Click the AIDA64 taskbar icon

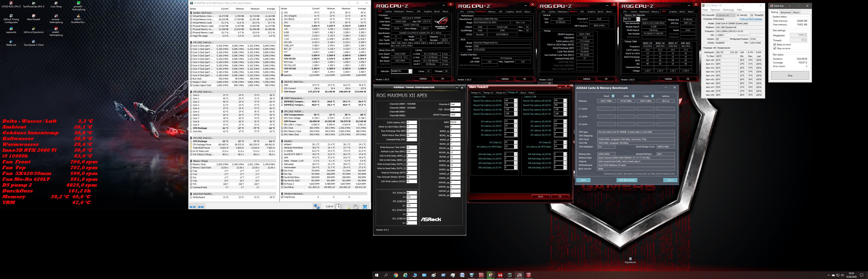point(500,275)
